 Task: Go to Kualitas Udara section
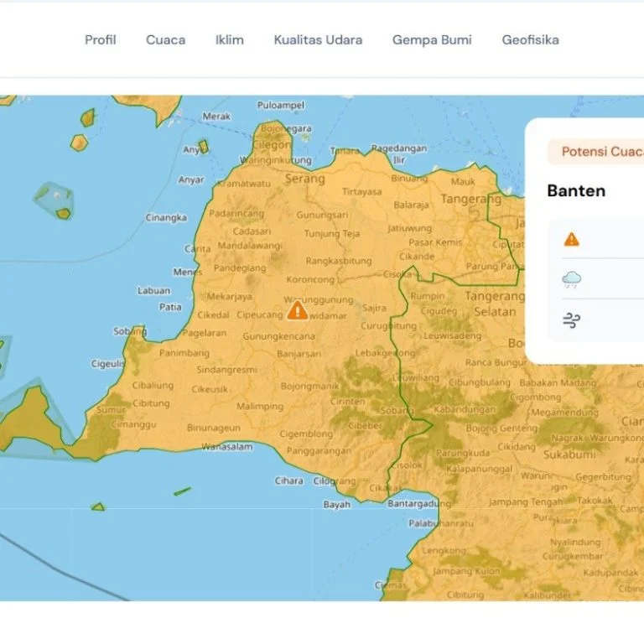pos(318,39)
